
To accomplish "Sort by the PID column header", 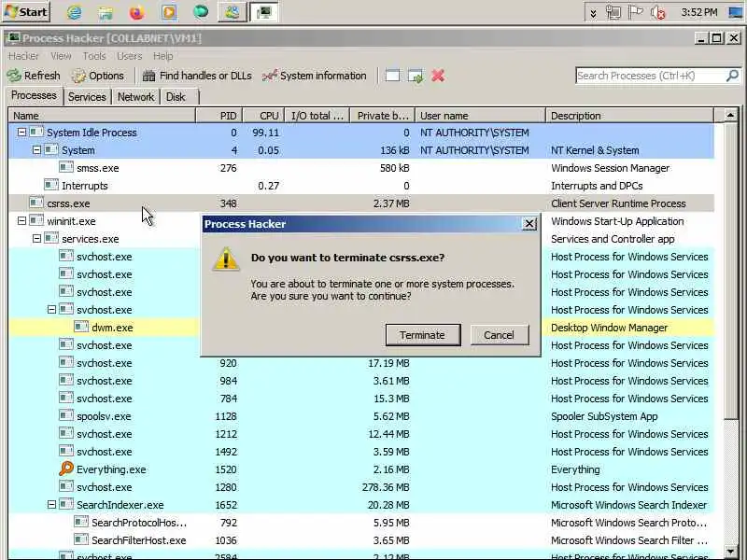I will click(x=219, y=116).
